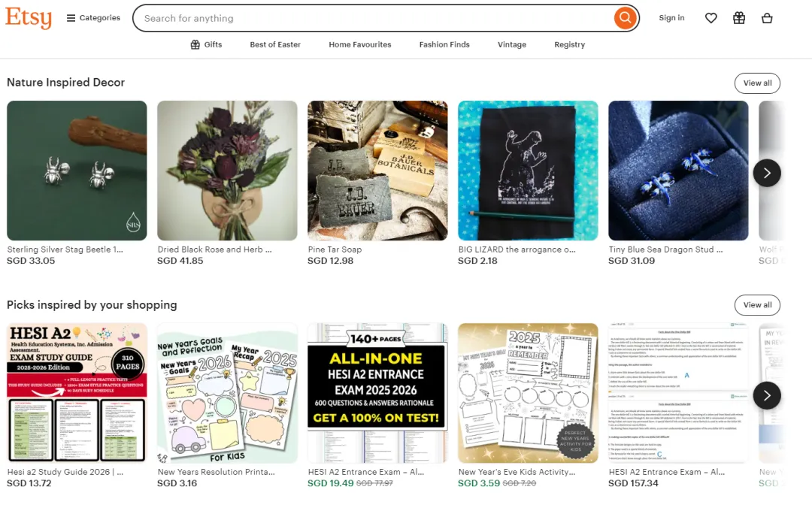Image resolution: width=812 pixels, height=505 pixels.
Task: Open the Categories hamburger menu
Action: [93, 18]
